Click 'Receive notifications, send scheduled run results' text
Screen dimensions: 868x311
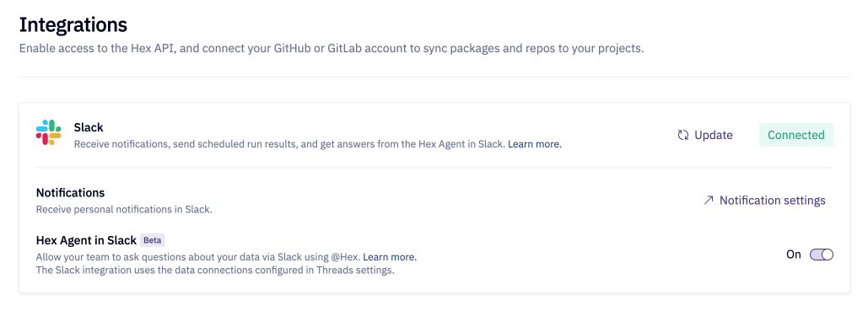click(290, 144)
